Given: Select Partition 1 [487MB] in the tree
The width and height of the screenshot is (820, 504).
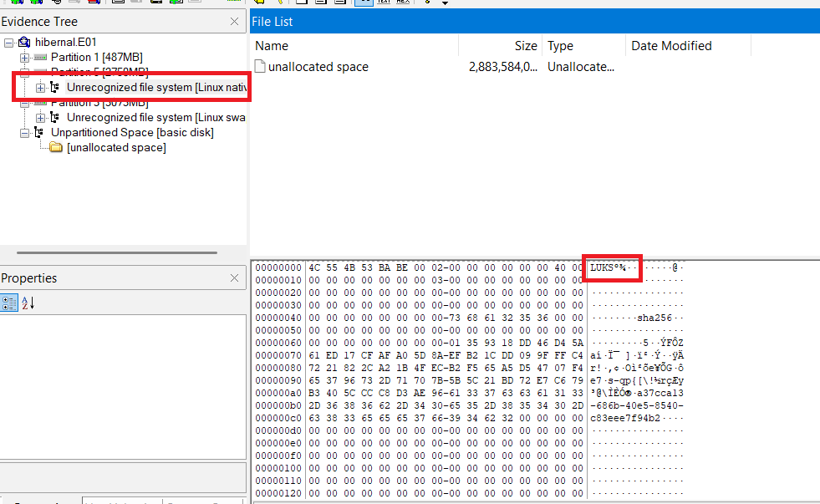Looking at the screenshot, I should click(x=97, y=58).
